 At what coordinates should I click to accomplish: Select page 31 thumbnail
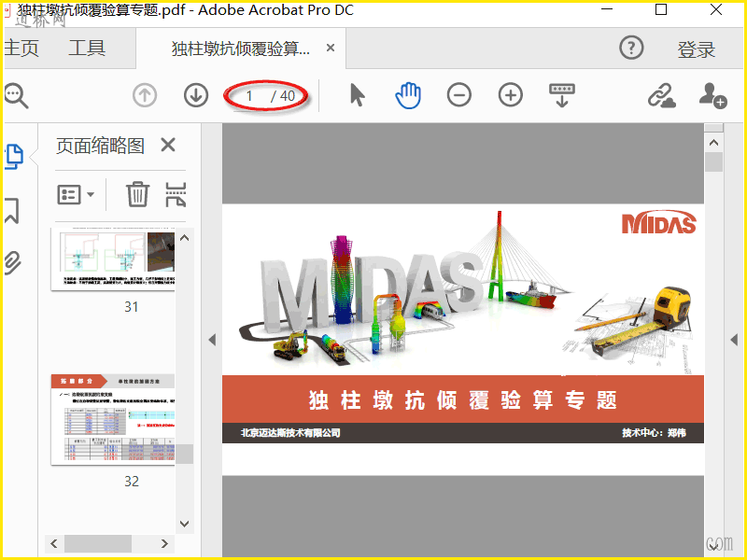[x=112, y=259]
